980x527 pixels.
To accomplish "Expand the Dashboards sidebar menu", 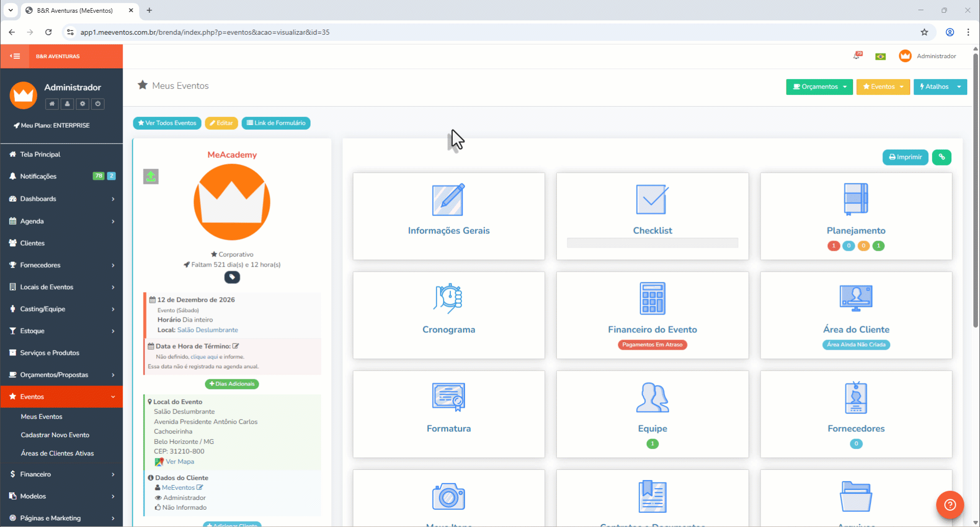I will tap(61, 199).
